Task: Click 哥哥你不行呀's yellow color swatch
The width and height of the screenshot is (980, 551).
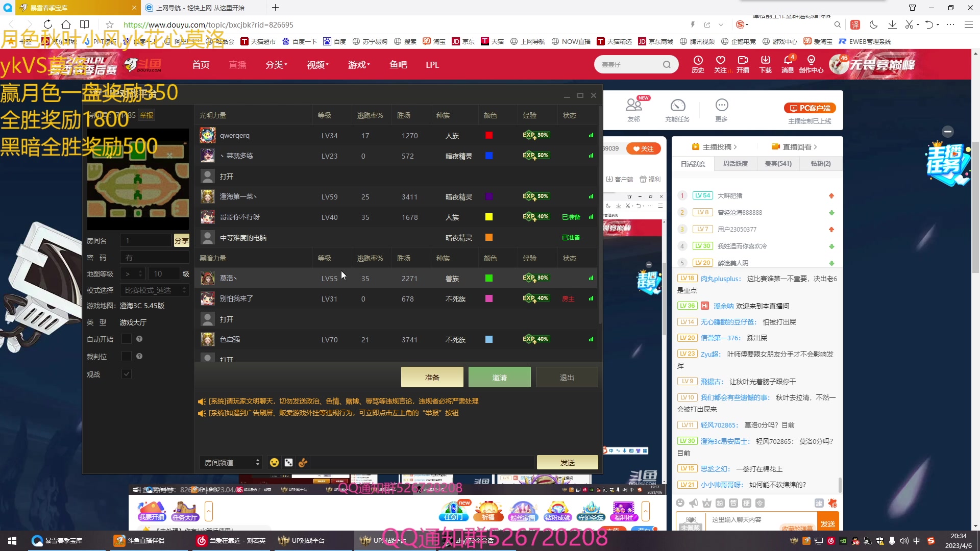Action: [488, 217]
